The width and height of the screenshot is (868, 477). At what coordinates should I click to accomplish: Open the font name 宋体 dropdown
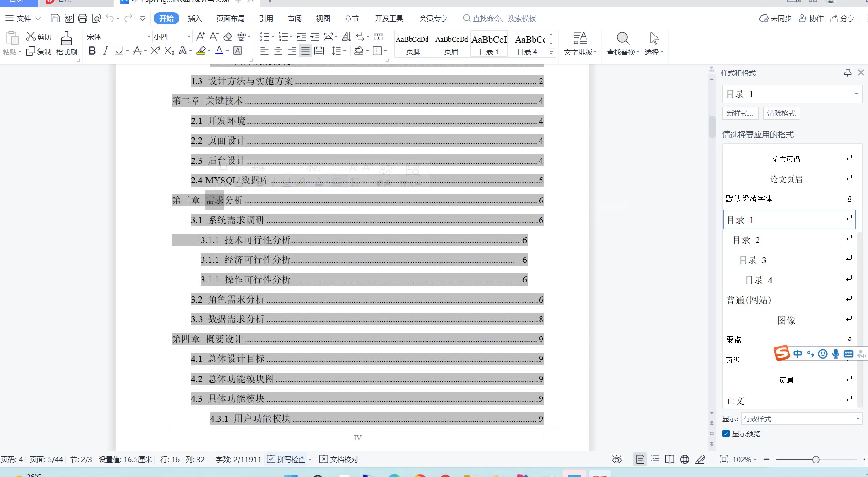pos(149,36)
